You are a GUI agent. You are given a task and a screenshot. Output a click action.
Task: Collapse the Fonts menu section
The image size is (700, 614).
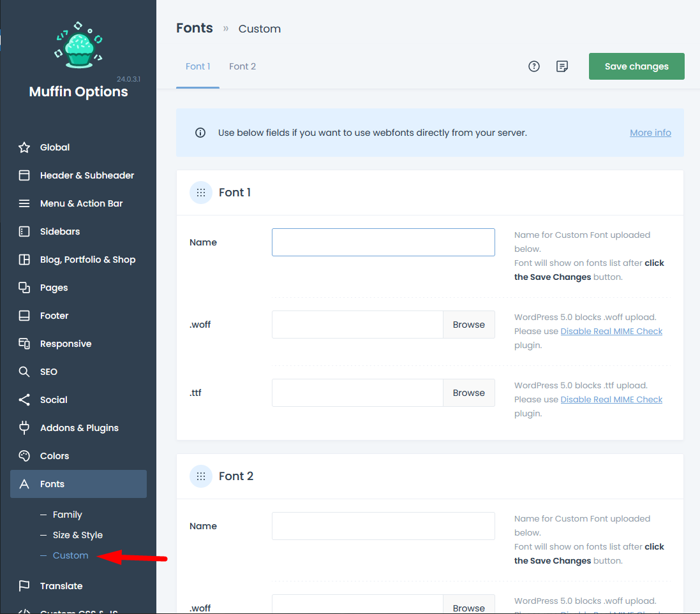coord(78,484)
